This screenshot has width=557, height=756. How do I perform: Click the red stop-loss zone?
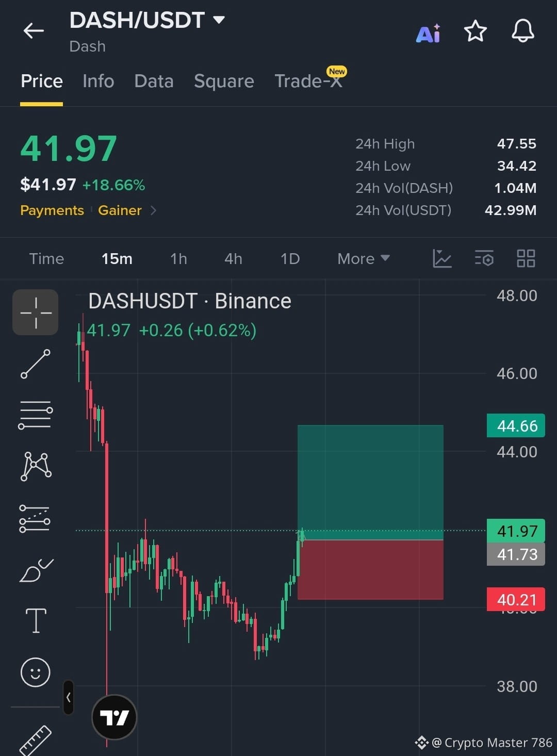coord(370,570)
